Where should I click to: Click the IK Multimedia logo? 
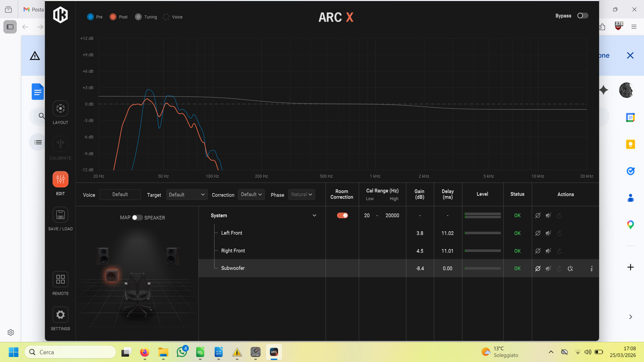60,15
